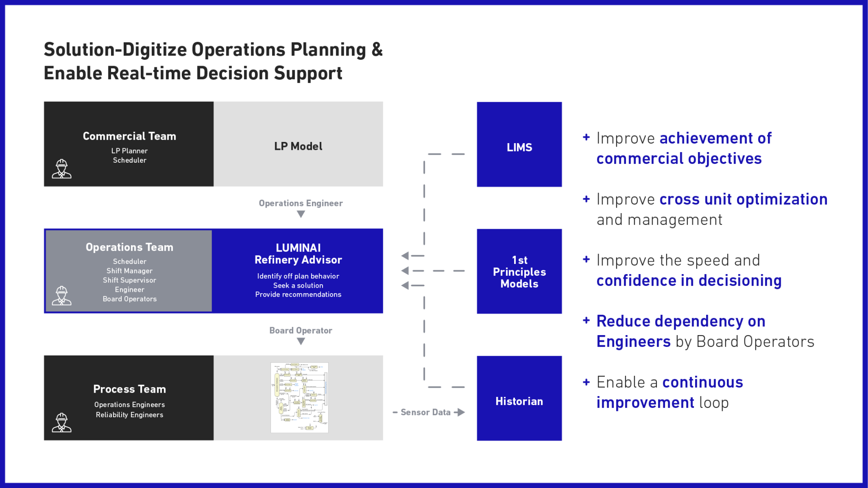Click the Process Team block diagram thumbnail
The width and height of the screenshot is (868, 488).
(301, 398)
